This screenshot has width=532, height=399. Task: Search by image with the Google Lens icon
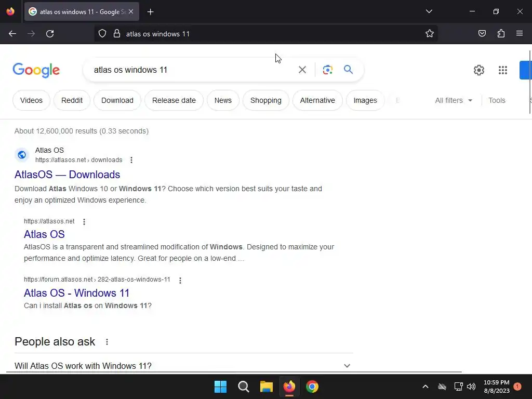click(327, 70)
